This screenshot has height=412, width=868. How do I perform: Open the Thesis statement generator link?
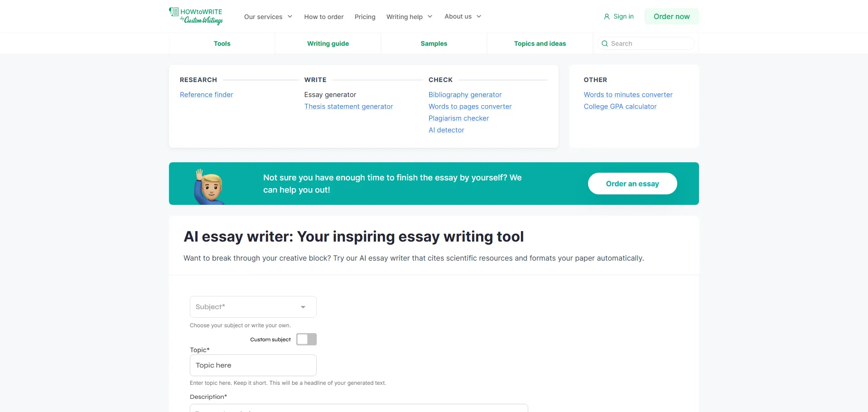pyautogui.click(x=348, y=107)
